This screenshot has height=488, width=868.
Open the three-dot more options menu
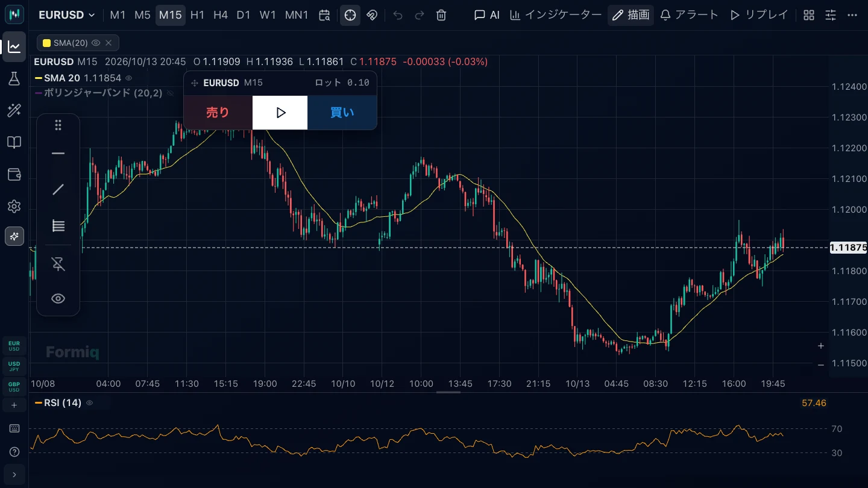852,15
